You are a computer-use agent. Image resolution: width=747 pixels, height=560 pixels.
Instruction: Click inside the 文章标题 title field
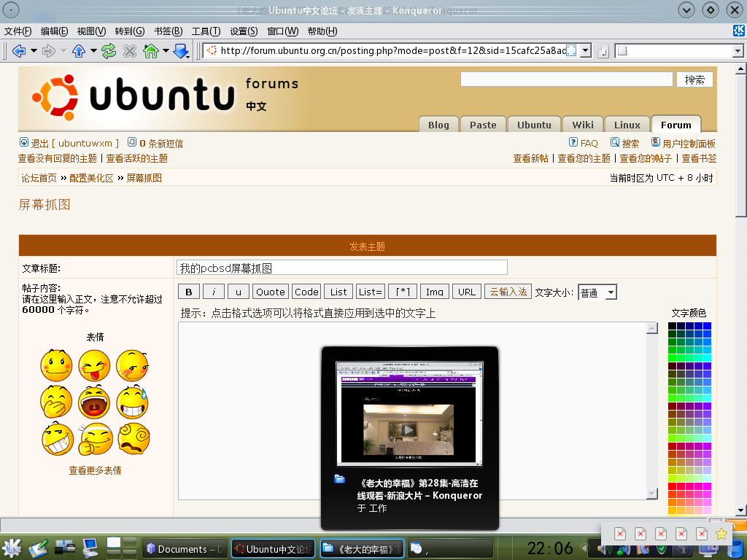(341, 268)
